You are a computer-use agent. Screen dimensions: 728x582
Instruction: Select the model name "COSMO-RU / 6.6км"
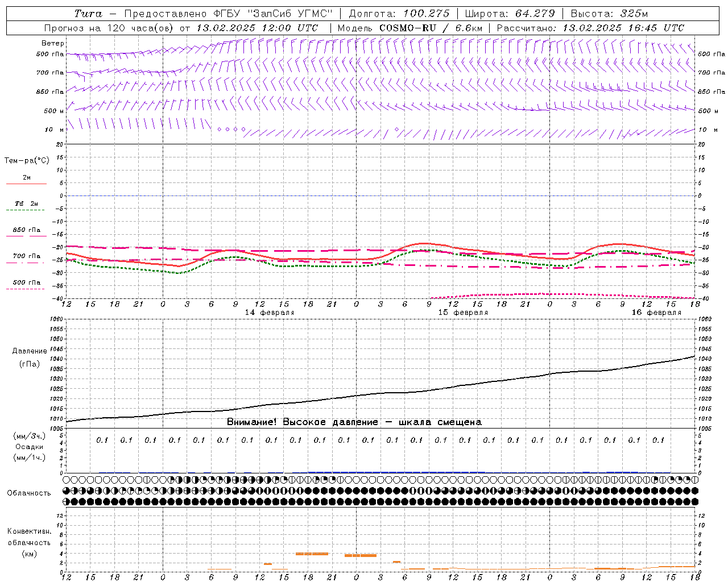[x=431, y=28]
